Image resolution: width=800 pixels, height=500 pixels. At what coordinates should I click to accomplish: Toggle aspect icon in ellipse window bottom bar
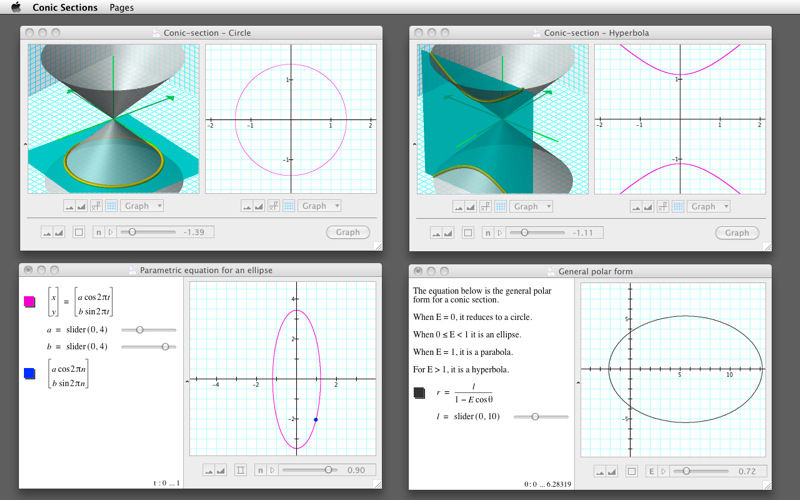click(240, 470)
